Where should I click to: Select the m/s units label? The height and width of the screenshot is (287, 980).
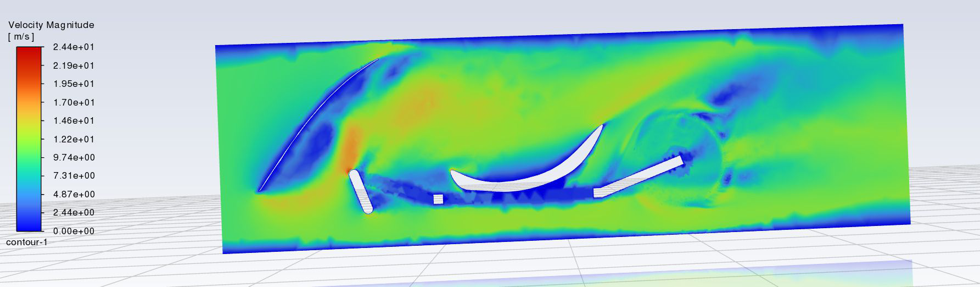point(21,37)
